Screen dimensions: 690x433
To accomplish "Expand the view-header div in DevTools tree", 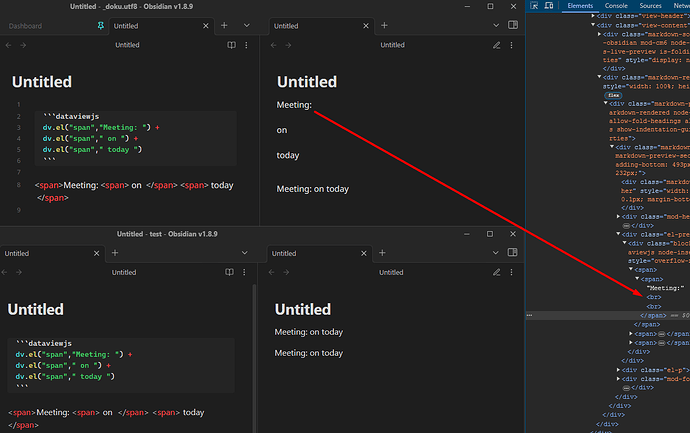I will tap(593, 16).
